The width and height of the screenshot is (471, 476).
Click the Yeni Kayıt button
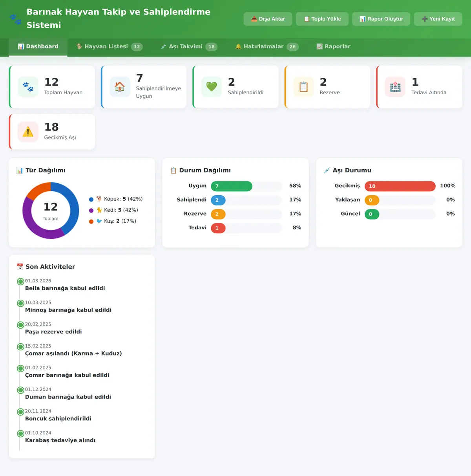438,19
